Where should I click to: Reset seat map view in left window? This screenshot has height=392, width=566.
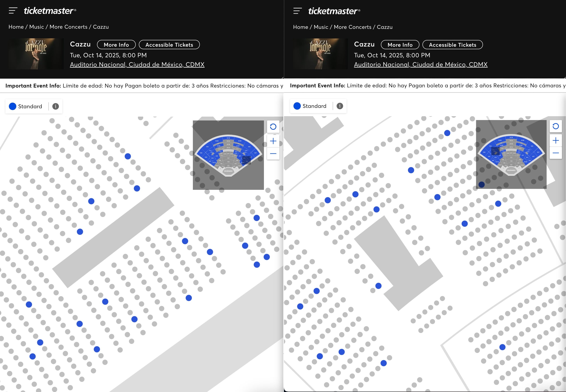273,127
